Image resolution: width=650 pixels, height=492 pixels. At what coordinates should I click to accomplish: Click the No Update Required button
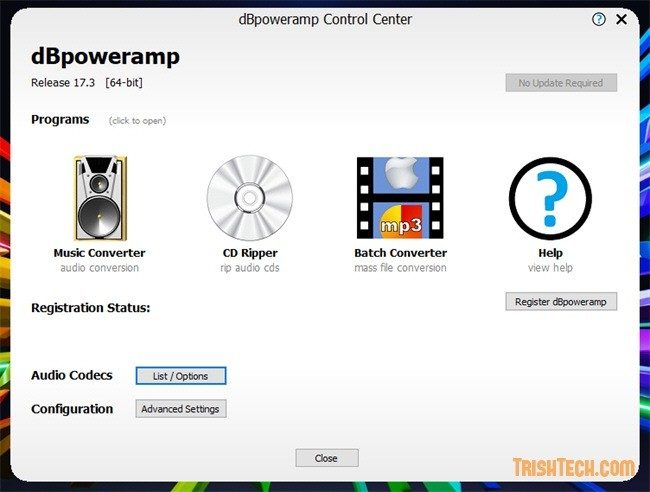point(561,83)
